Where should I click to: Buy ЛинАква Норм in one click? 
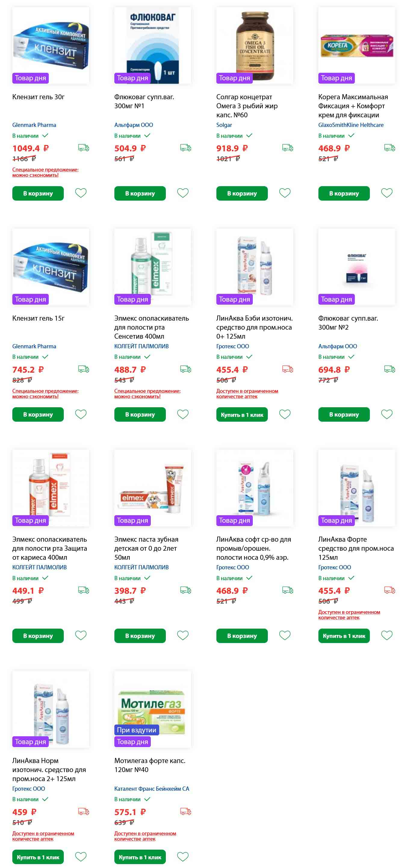click(x=38, y=857)
